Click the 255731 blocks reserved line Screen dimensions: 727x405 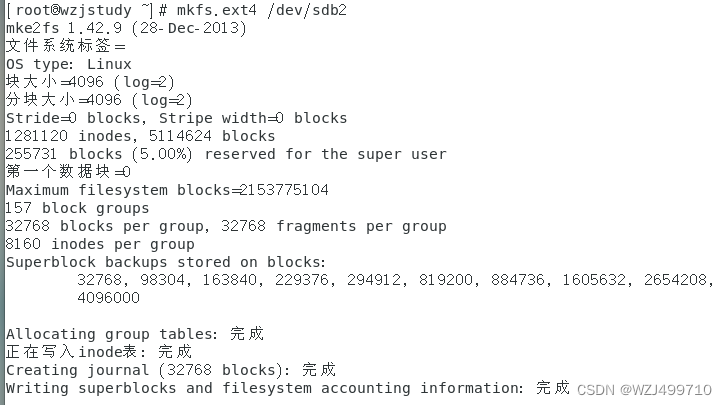(x=226, y=154)
